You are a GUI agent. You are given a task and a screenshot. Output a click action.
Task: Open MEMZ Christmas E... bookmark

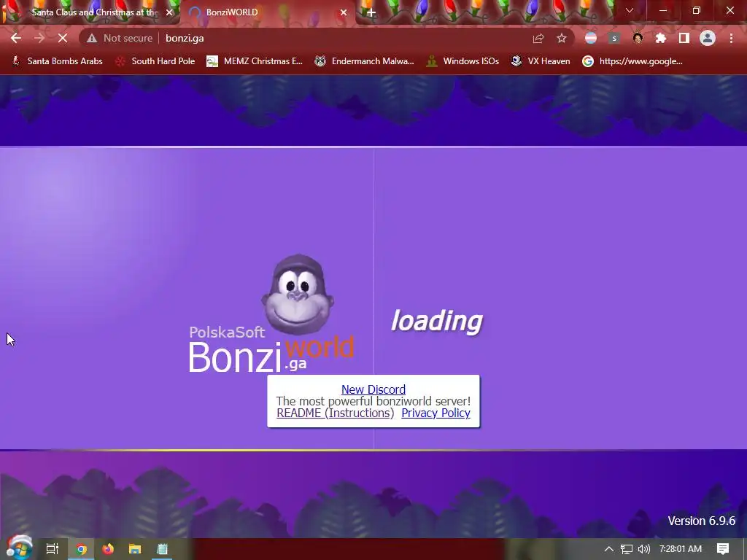click(x=255, y=61)
